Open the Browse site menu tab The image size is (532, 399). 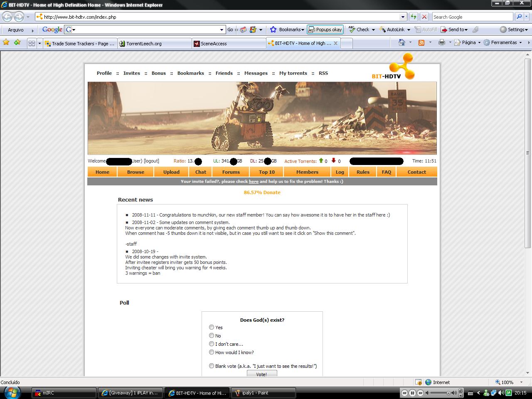[x=135, y=172]
